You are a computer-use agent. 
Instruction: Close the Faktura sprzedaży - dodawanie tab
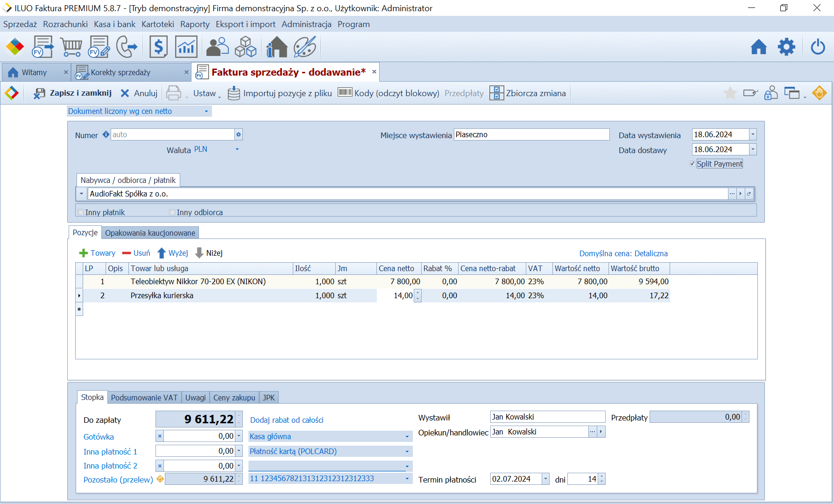coord(374,72)
